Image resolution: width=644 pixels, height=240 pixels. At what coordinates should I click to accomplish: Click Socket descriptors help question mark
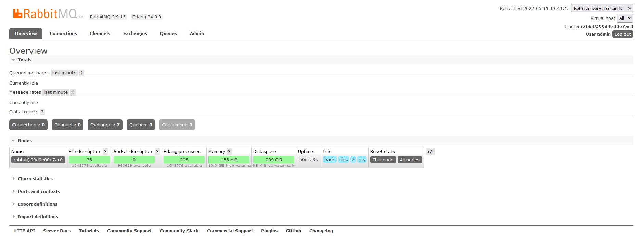(x=157, y=152)
